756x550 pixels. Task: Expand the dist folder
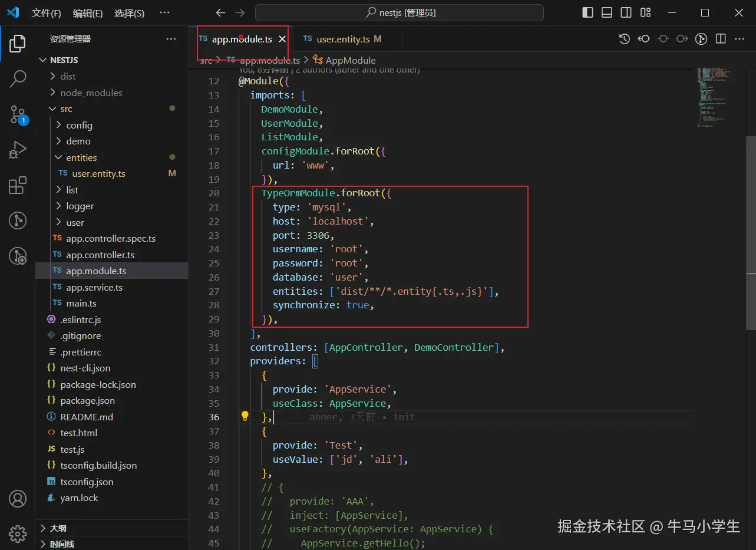click(67, 76)
